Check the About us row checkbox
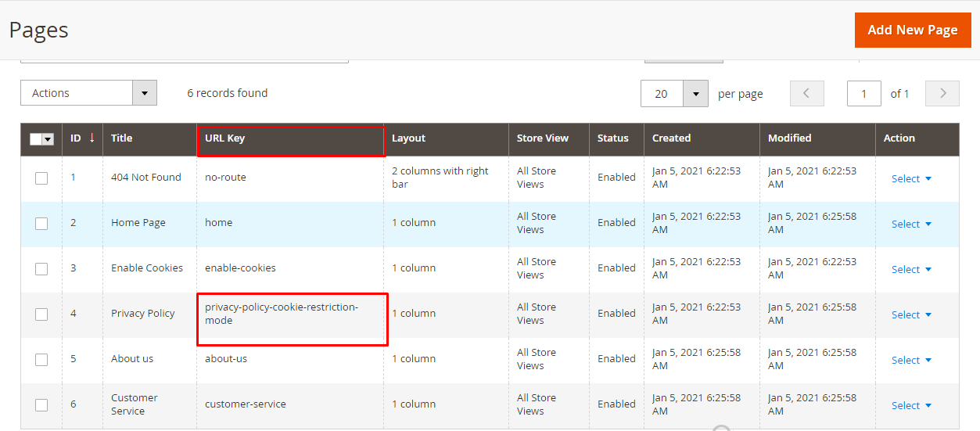 click(x=41, y=360)
